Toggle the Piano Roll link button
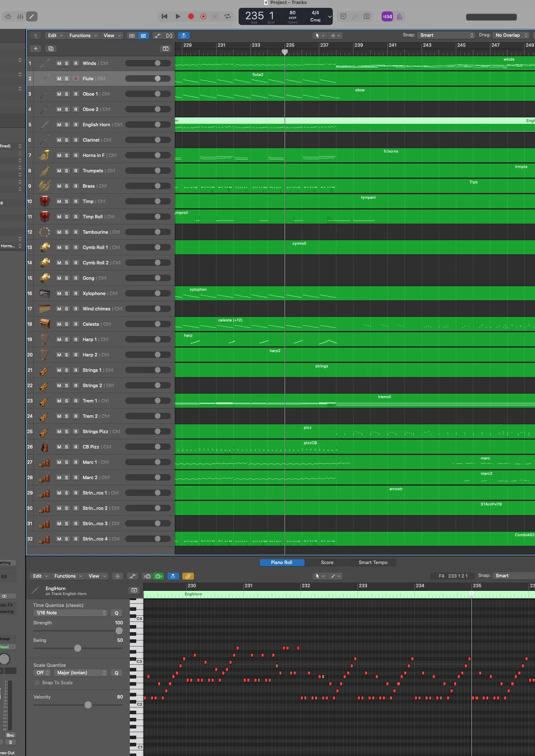Viewport: 535px width, 756px height. point(188,576)
